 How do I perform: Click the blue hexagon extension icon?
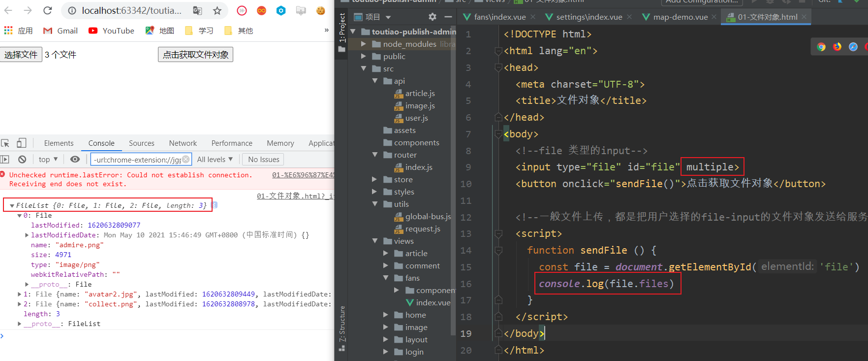point(281,10)
